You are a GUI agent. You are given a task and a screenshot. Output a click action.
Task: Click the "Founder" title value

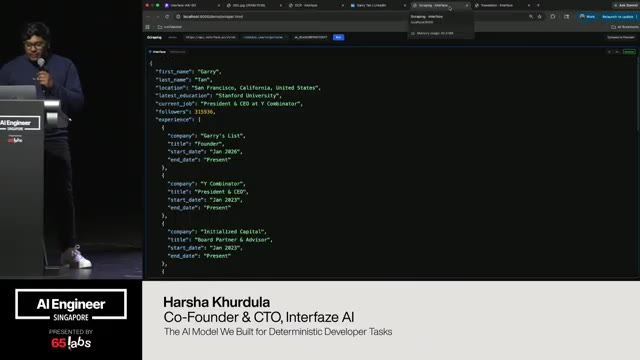[x=209, y=144]
